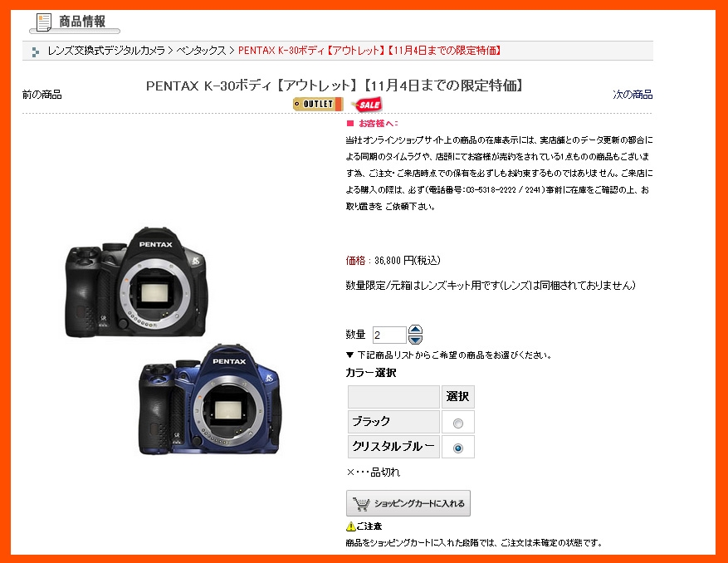Click the OUTLET badge icon
The width and height of the screenshot is (728, 563).
coord(318,104)
